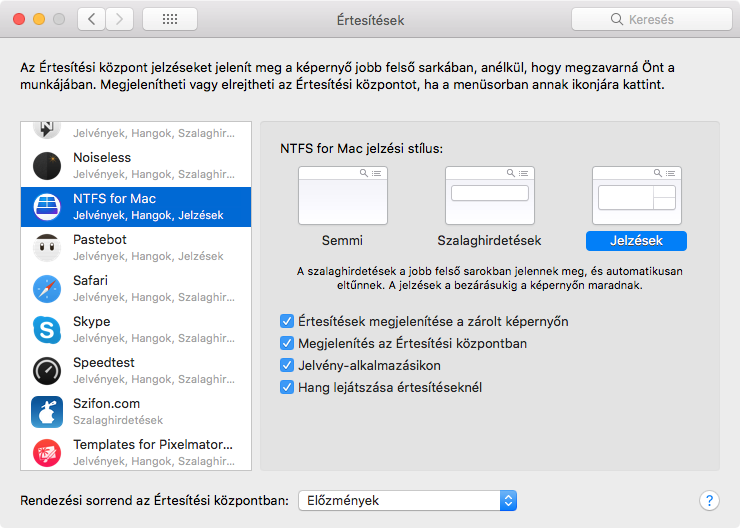Open help with the question mark button
Viewport: 740px width, 528px height.
click(709, 500)
